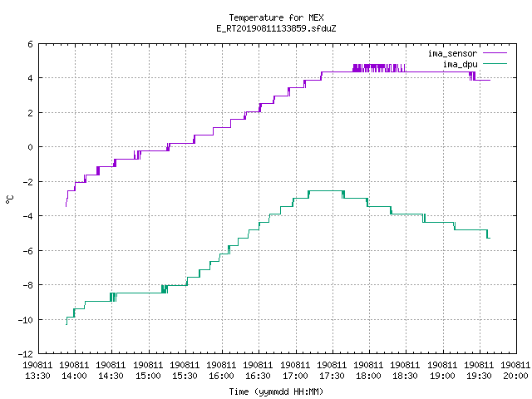This screenshot has width=532, height=399.
Task: Click the x-axis tick label '18:30'
Action: (x=406, y=376)
